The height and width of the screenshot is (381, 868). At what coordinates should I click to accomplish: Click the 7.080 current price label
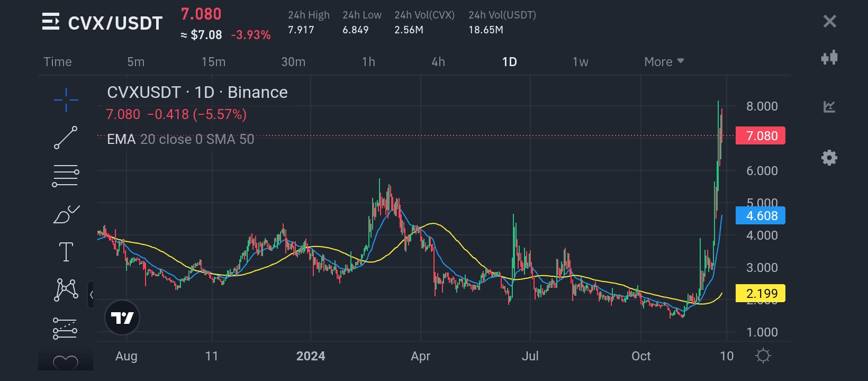click(x=761, y=136)
